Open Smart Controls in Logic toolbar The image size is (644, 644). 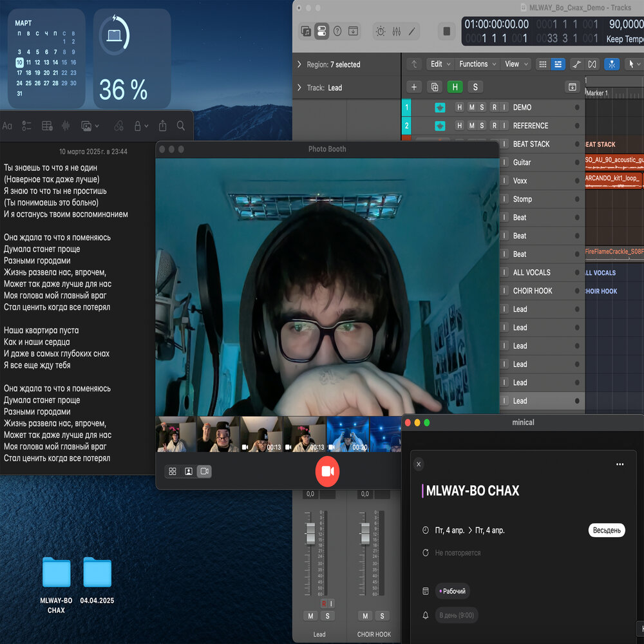(x=381, y=31)
